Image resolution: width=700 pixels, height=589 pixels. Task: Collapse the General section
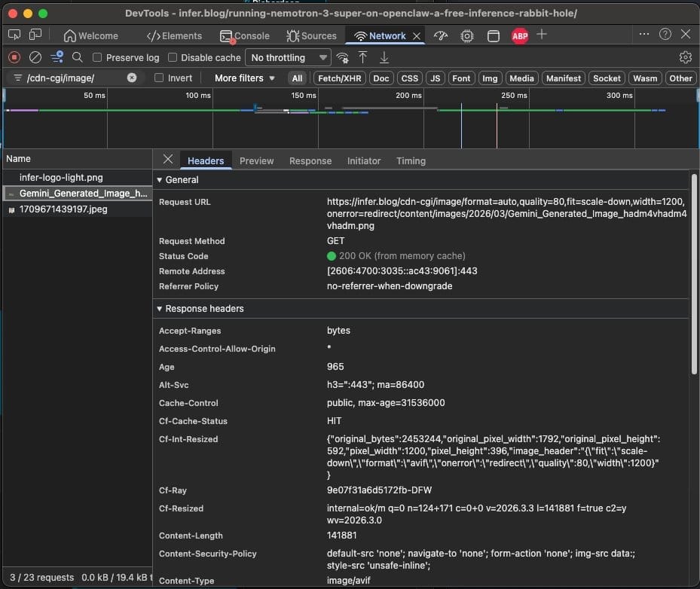[x=160, y=180]
